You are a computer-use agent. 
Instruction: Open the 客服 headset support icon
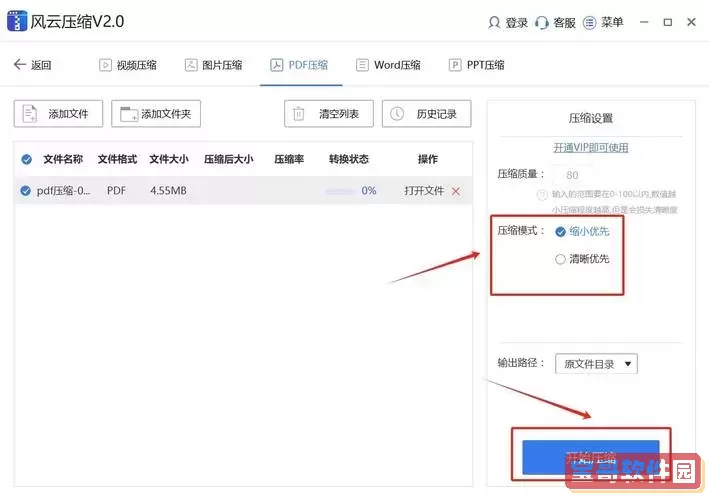[541, 23]
